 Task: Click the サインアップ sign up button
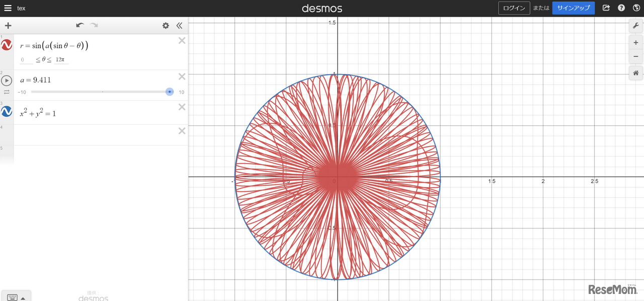(x=573, y=8)
